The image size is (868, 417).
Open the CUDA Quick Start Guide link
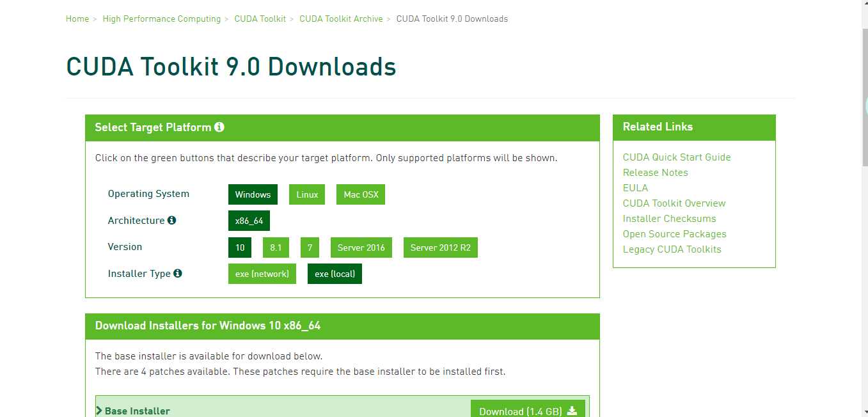pos(677,157)
